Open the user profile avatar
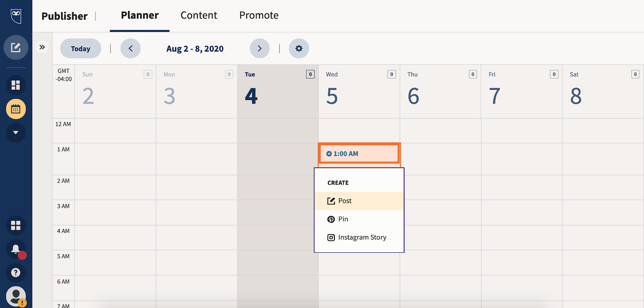The height and width of the screenshot is (308, 644). point(16,296)
